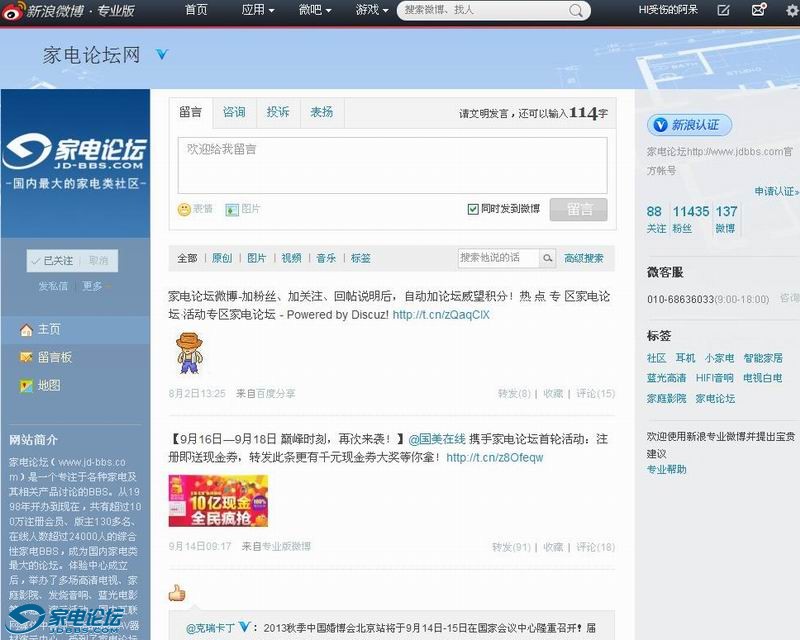Image resolution: width=800 pixels, height=640 pixels.
Task: Switch to the 咨询 tab
Action: click(234, 112)
